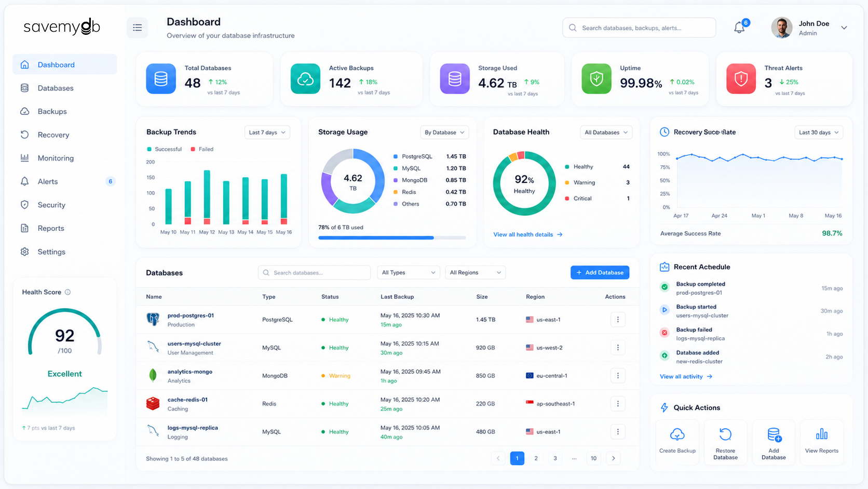Viewport: 868px width, 489px height.
Task: Click John Doe's profile avatar
Action: pos(781,28)
